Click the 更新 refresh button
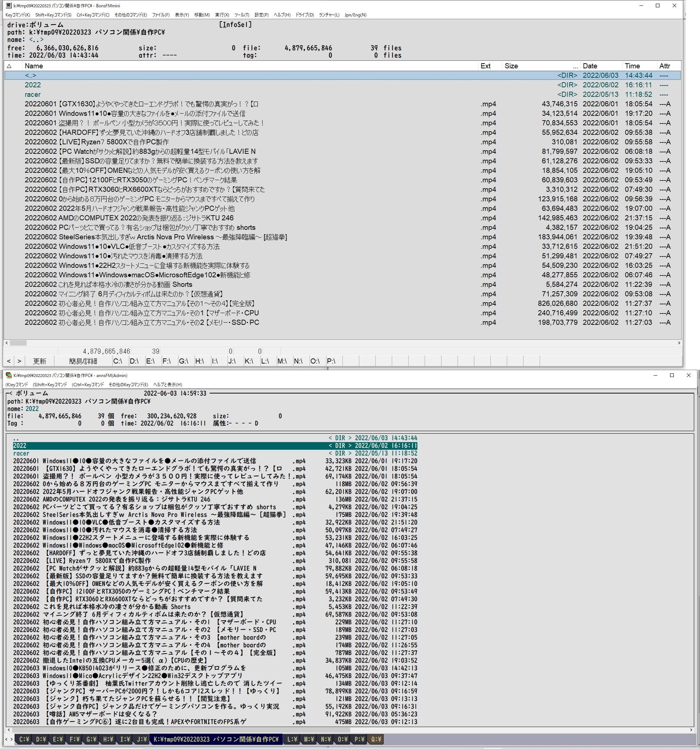The width and height of the screenshot is (700, 749). pyautogui.click(x=39, y=361)
